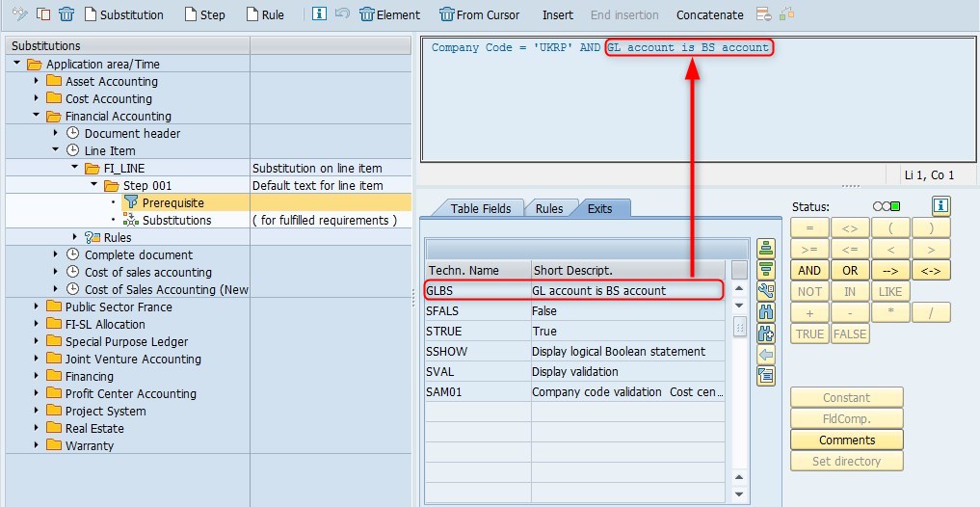This screenshot has height=507, width=980.
Task: Click the wrench settings icon beside table
Action: pos(766,290)
